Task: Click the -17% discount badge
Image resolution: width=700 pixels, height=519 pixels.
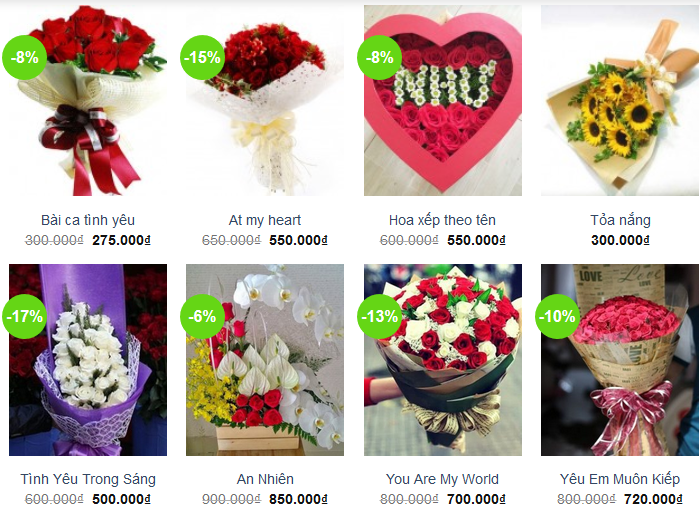Action: point(25,316)
